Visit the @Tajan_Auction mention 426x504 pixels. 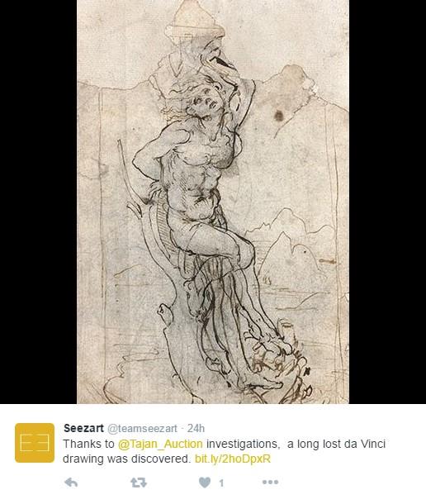point(160,444)
